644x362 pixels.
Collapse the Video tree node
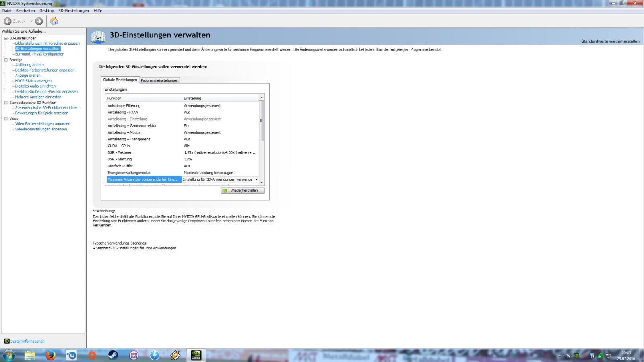(x=6, y=119)
